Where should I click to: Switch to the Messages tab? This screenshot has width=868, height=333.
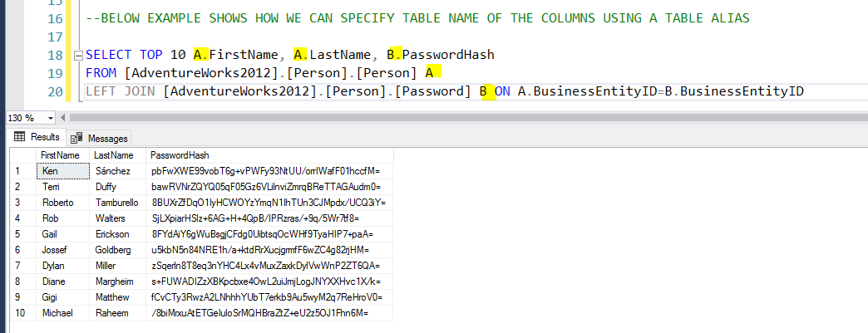coord(100,138)
